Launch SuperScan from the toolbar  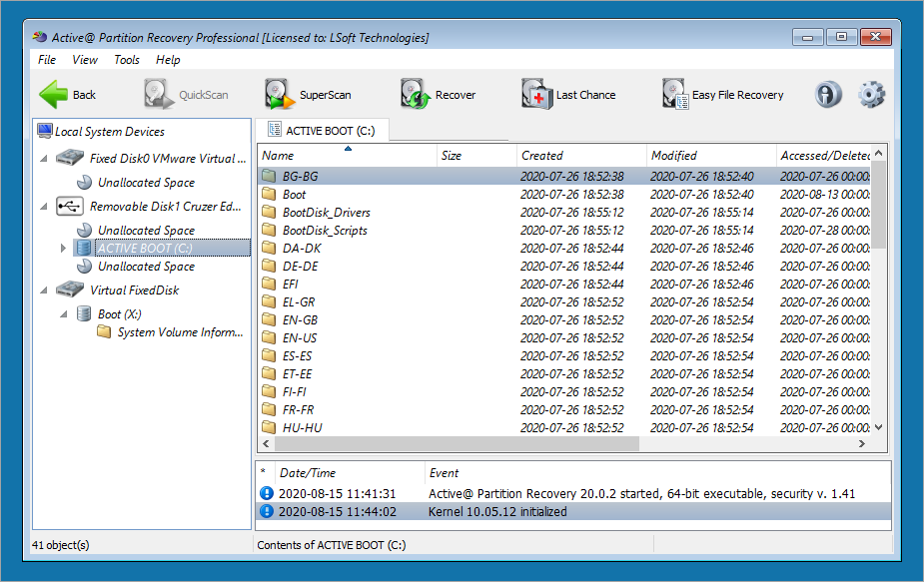tap(309, 94)
